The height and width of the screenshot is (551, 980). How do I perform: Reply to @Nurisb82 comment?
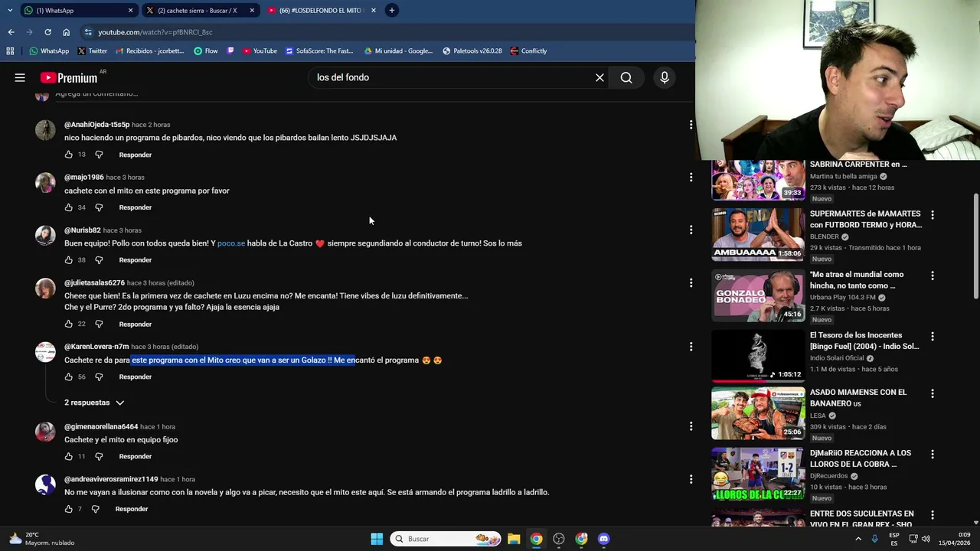(x=135, y=260)
